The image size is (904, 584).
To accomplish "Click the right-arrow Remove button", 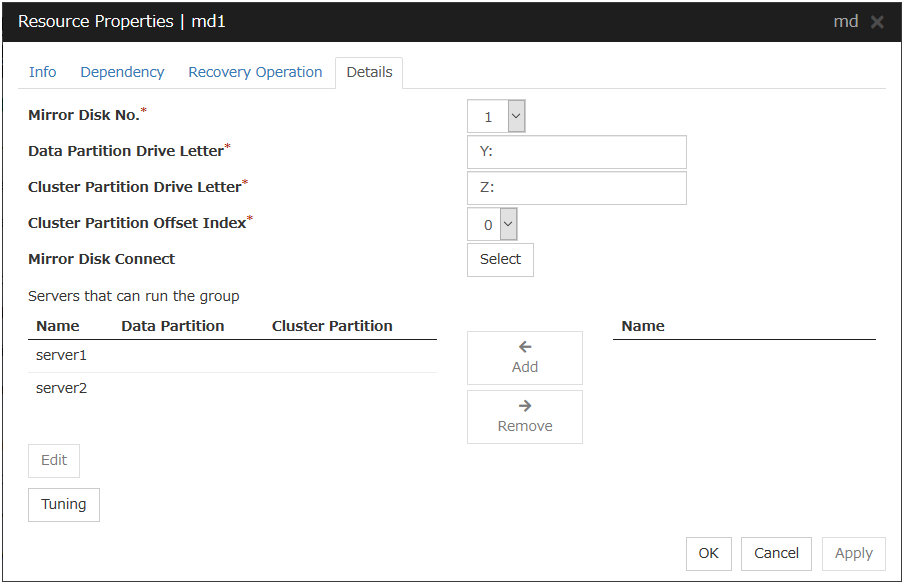I will tap(524, 416).
